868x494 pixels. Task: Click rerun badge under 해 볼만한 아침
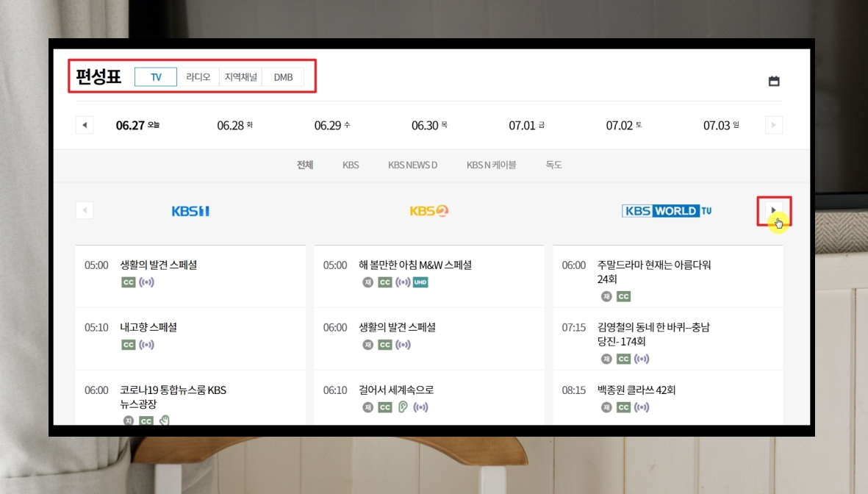368,282
